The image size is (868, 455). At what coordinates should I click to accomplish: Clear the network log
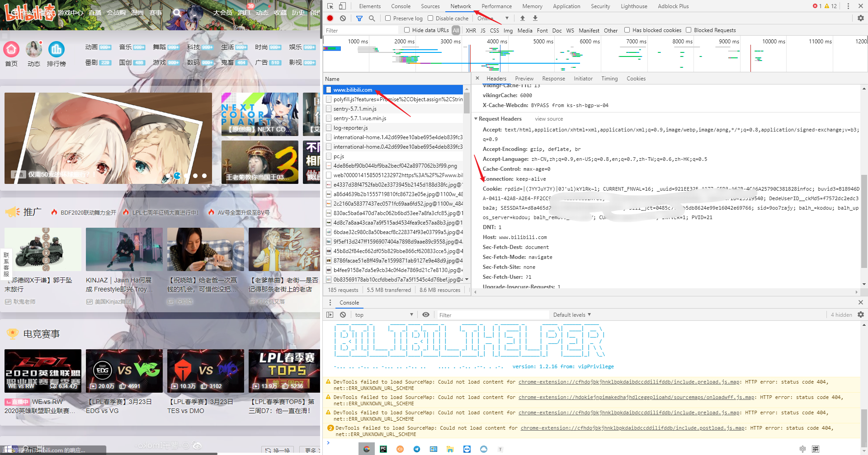click(343, 18)
